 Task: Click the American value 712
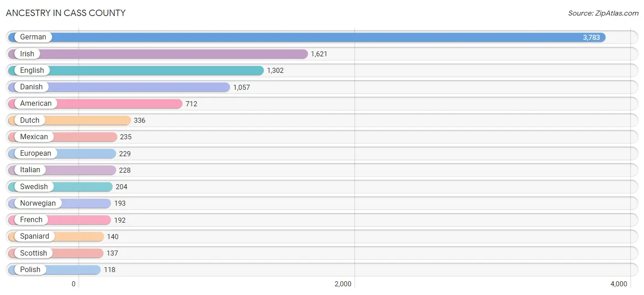pos(191,104)
